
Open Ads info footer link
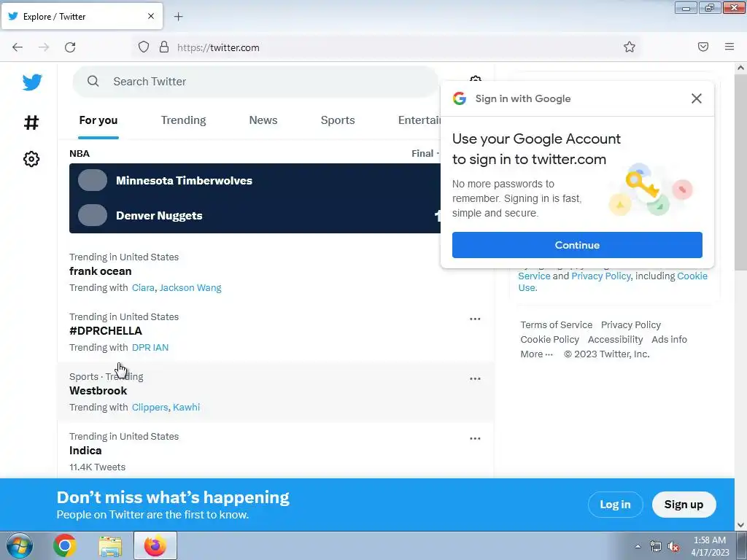pos(669,340)
